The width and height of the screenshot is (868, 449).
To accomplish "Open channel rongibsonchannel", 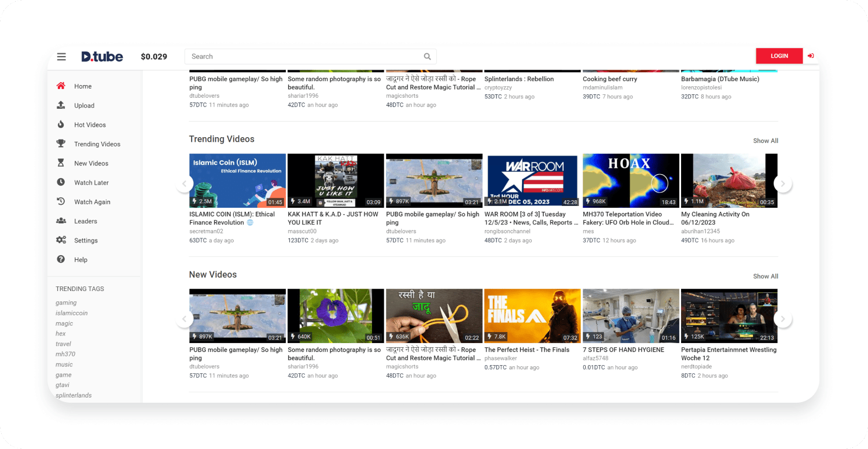I will [x=507, y=231].
